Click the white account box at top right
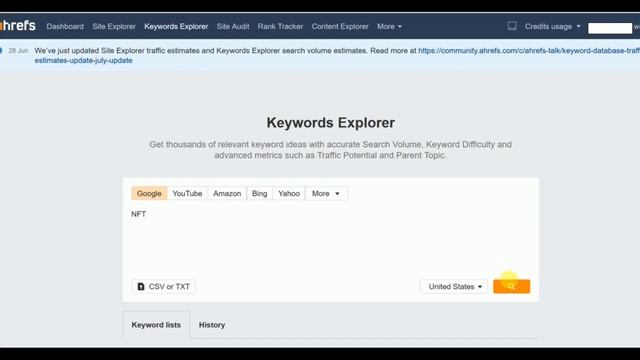Viewport: 640px width, 360px height. (x=610, y=28)
